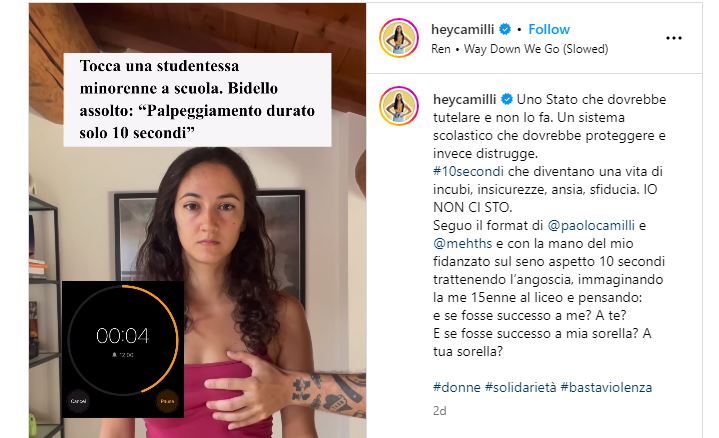Click the heycamilli avatar beside the caption
Image resolution: width=719 pixels, height=438 pixels.
click(x=398, y=106)
